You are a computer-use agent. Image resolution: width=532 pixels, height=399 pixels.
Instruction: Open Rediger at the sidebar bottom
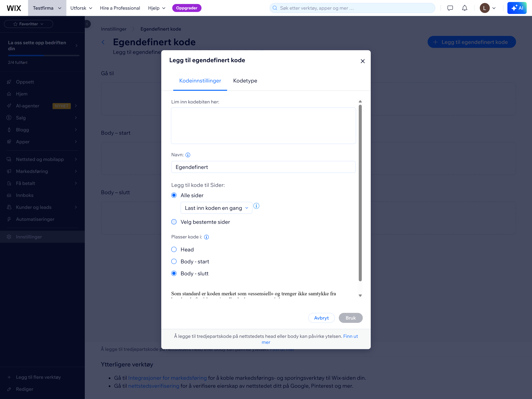pos(42,389)
